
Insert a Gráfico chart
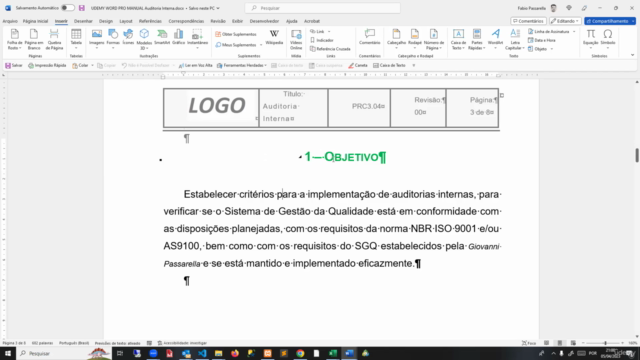(178, 38)
